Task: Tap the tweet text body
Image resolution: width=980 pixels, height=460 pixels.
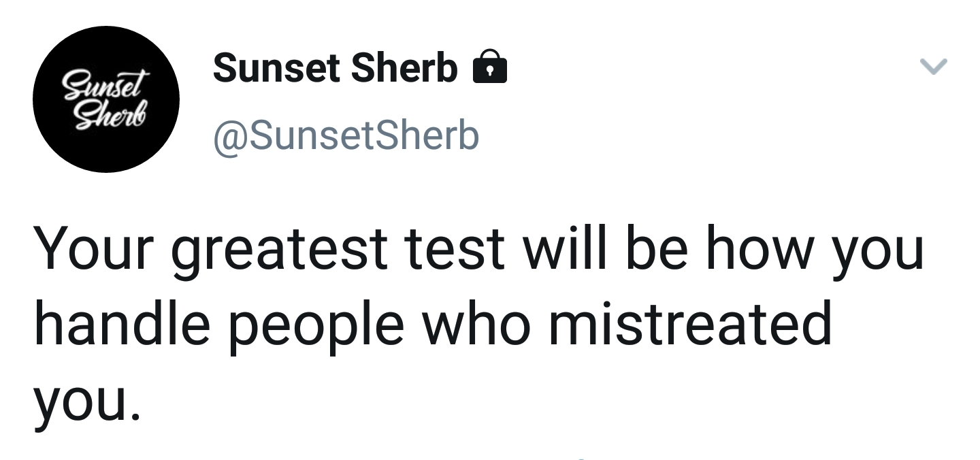Action: 479,323
